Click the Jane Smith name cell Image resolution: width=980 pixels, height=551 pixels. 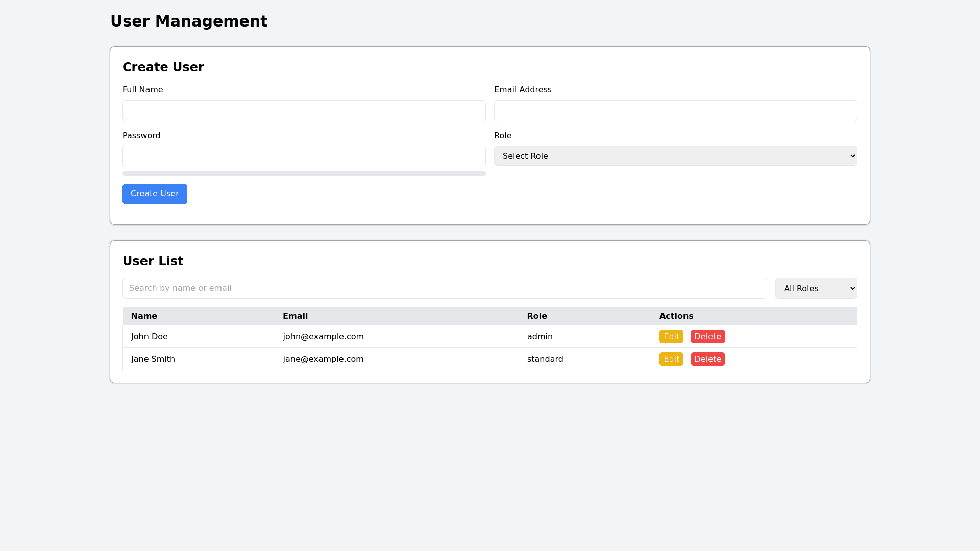pyautogui.click(x=153, y=359)
